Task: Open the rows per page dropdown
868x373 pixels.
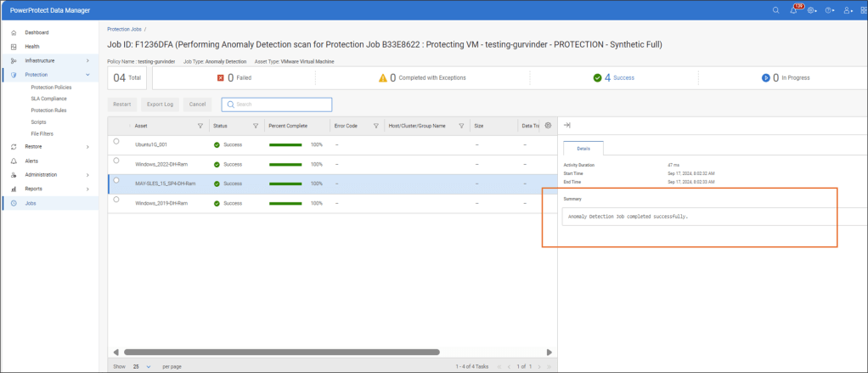Action: pyautogui.click(x=141, y=366)
